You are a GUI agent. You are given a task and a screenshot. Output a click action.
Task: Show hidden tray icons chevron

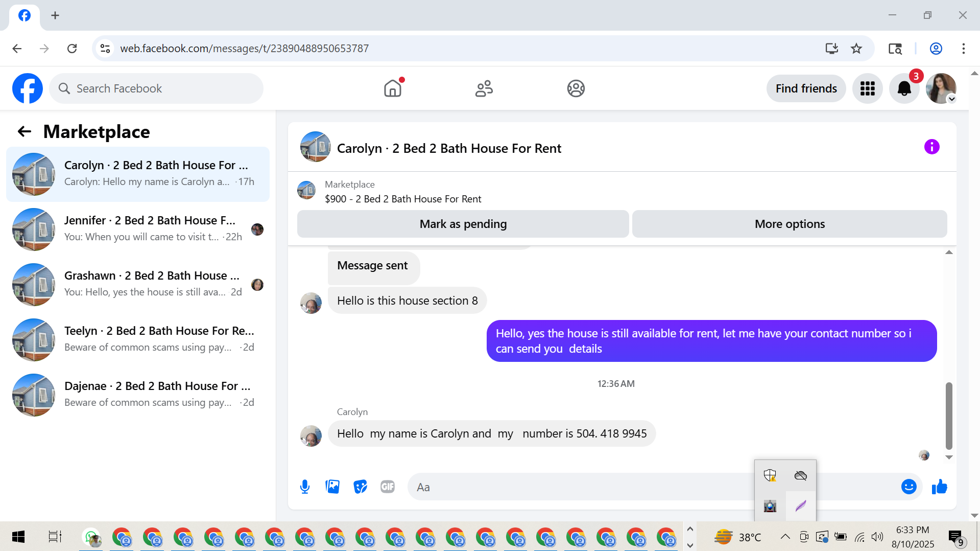point(785,537)
